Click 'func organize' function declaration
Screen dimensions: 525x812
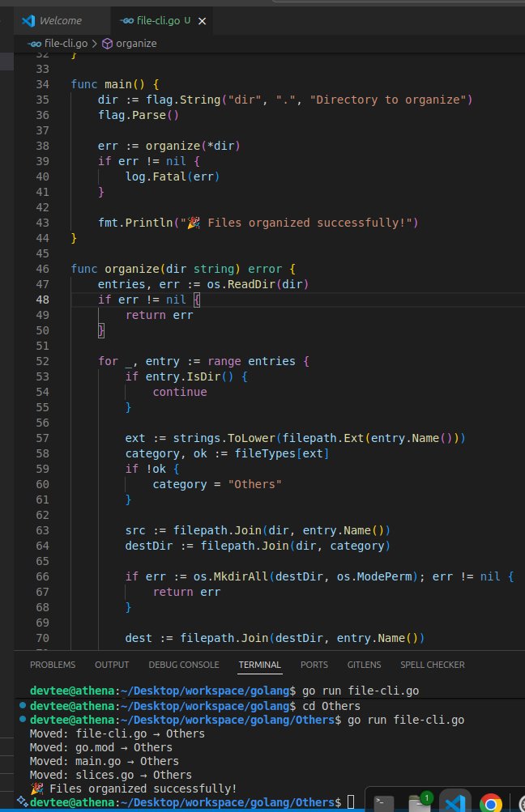[x=116, y=269]
